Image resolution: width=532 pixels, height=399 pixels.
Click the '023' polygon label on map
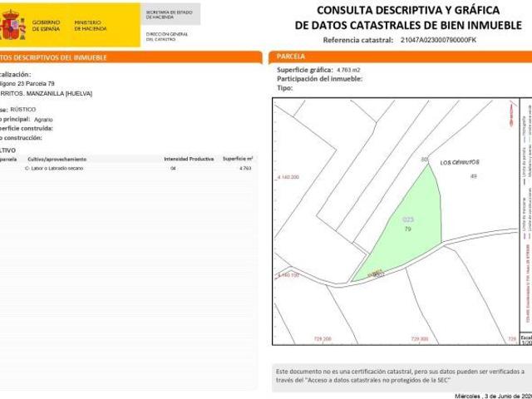[408, 219]
